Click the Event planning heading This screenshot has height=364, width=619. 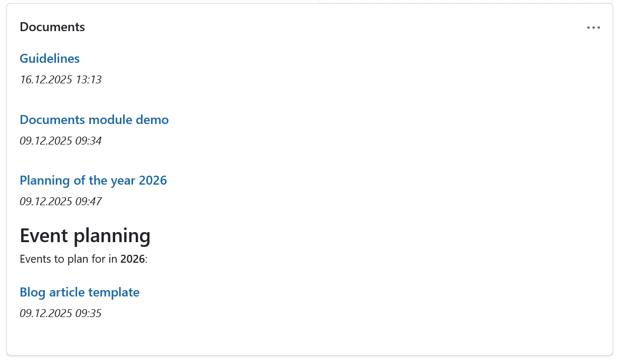tap(85, 236)
